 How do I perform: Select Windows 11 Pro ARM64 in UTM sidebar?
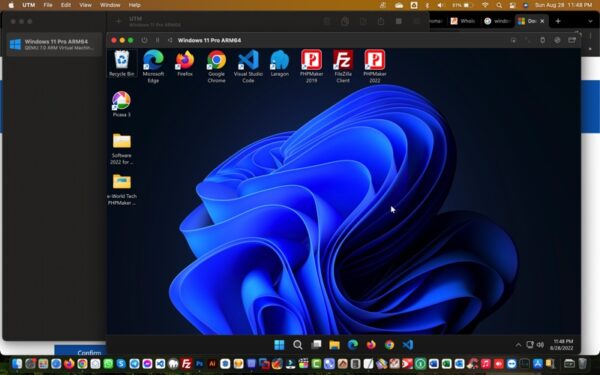point(54,44)
